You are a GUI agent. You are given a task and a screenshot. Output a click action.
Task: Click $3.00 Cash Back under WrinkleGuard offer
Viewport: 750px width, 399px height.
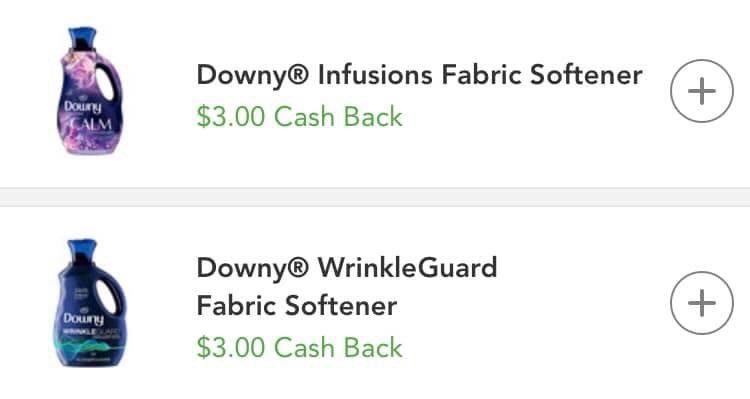(299, 347)
